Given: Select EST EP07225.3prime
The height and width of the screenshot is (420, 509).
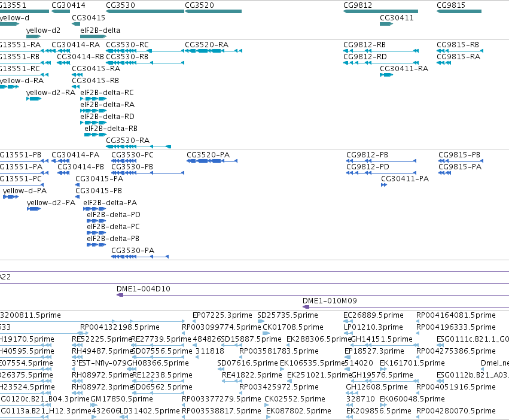Looking at the screenshot, I should [x=223, y=315].
